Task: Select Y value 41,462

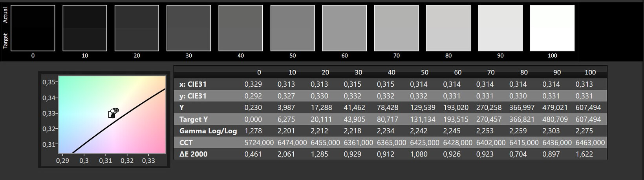Action: [x=354, y=107]
